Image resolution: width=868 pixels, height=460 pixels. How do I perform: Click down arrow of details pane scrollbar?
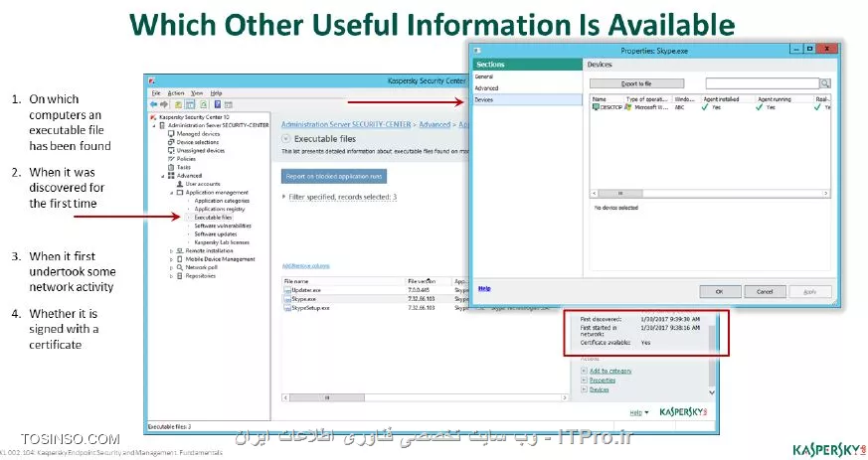pos(712,392)
